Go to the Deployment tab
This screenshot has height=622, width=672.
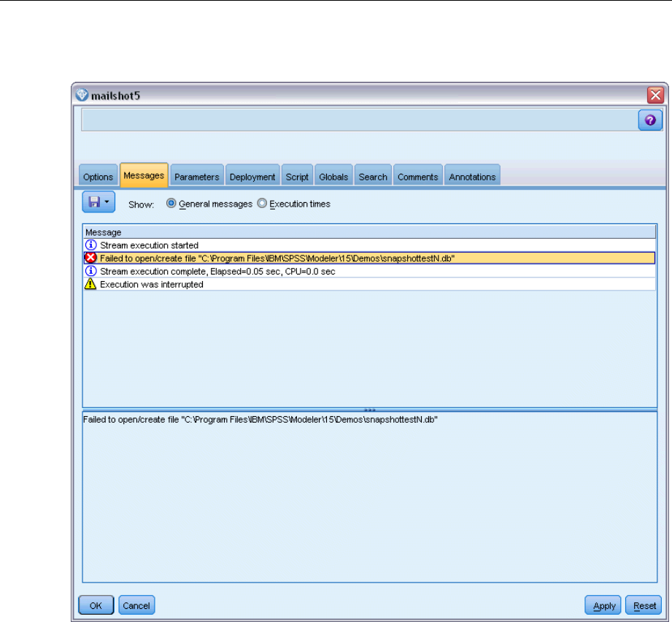tap(252, 177)
